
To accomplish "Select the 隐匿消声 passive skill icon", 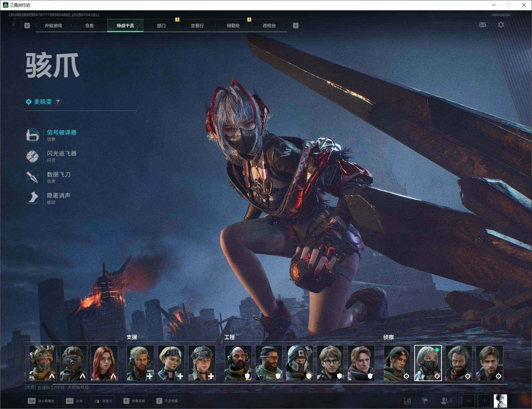I will click(33, 198).
